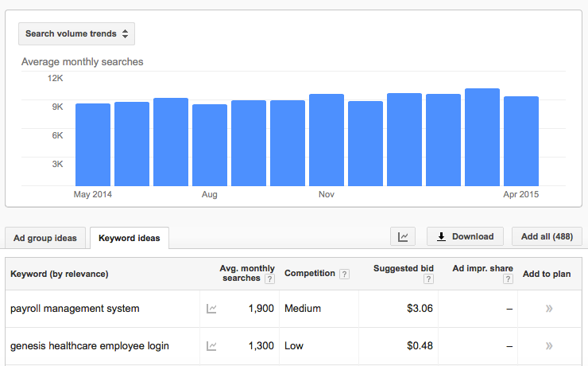This screenshot has width=588, height=366.
Task: Click the tallest bar in chart
Action: click(x=482, y=138)
